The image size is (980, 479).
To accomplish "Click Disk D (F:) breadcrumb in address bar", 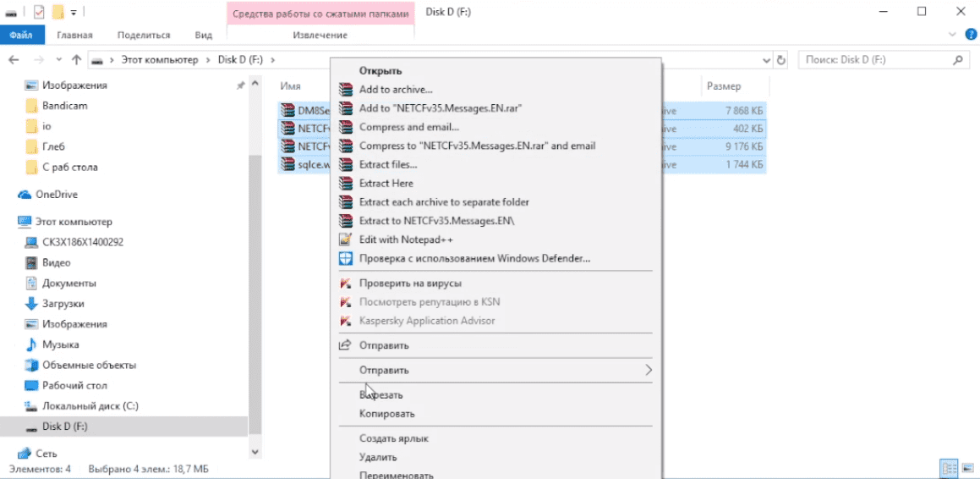I will [x=240, y=60].
